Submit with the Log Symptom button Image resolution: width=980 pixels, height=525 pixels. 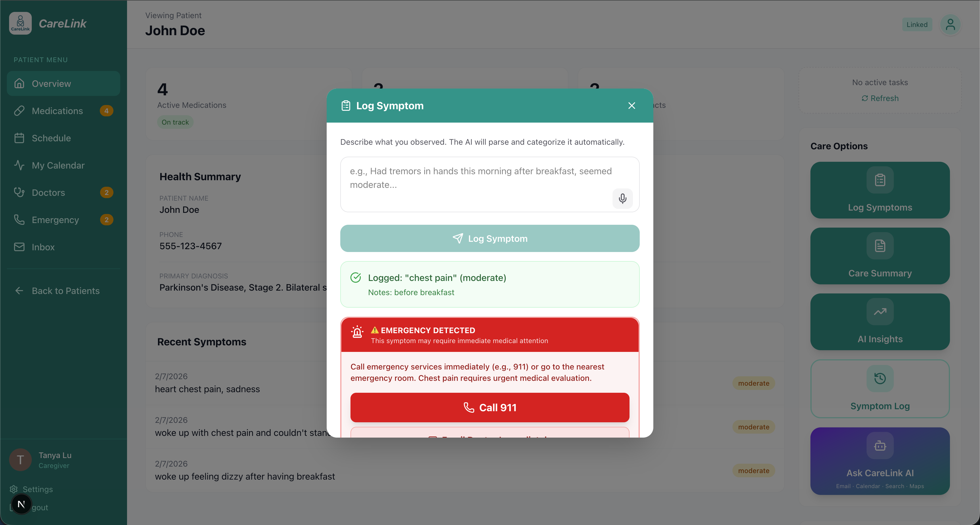point(490,238)
